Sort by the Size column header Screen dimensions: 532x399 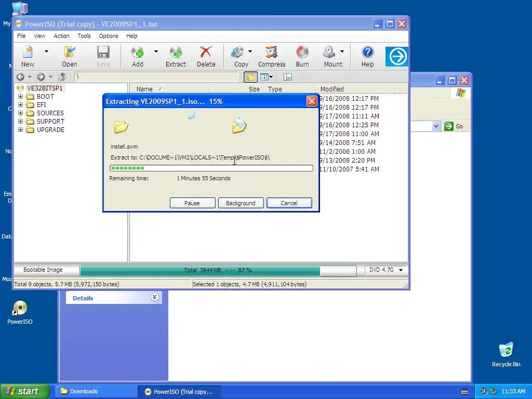pos(236,89)
